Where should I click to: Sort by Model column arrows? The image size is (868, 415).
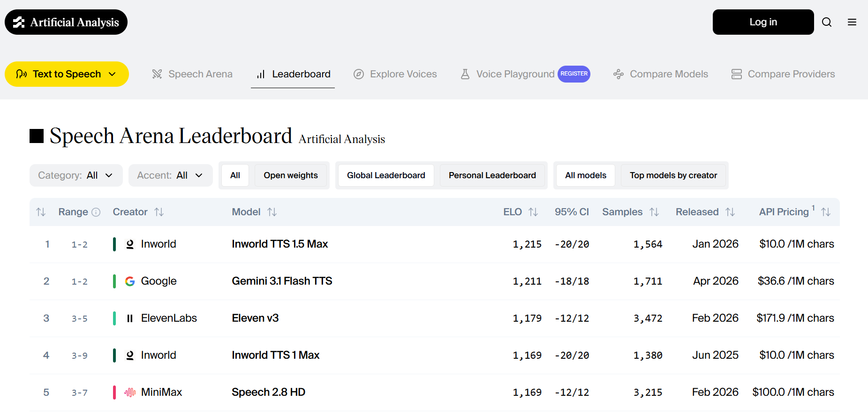pos(272,212)
